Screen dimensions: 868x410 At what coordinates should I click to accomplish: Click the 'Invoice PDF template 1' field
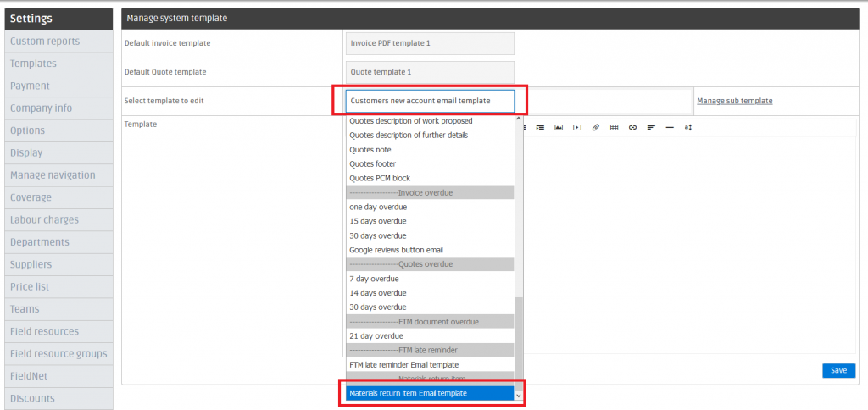430,43
